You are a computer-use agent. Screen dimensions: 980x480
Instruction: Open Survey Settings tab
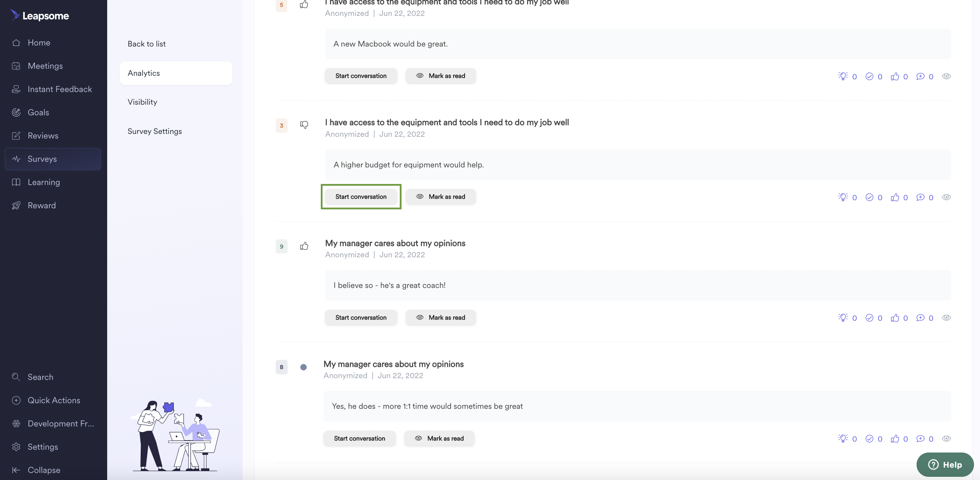(x=154, y=131)
